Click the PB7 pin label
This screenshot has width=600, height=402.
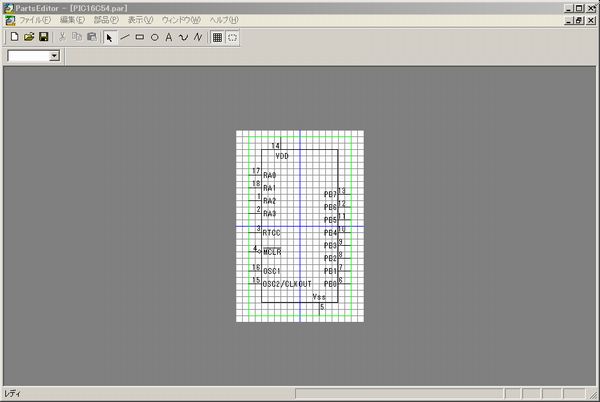pos(330,194)
